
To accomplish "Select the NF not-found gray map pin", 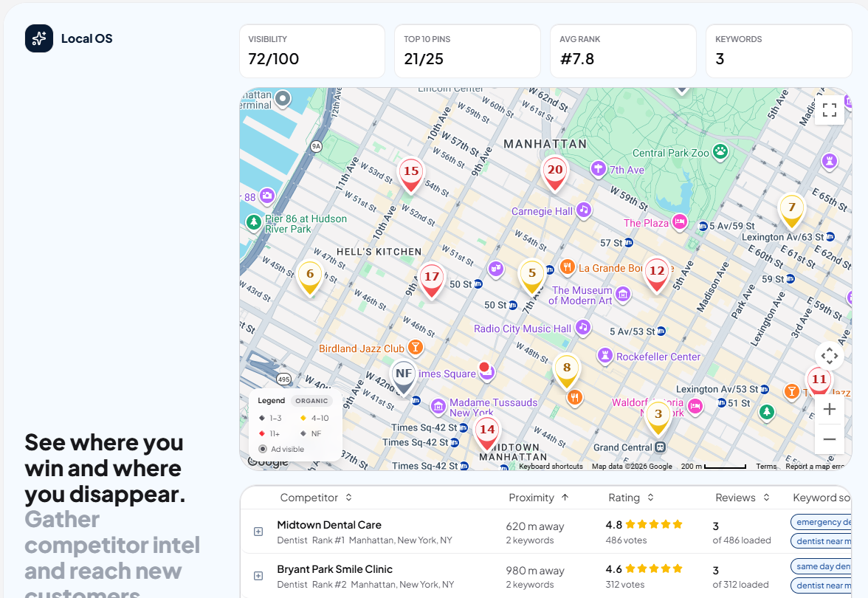I will point(404,378).
